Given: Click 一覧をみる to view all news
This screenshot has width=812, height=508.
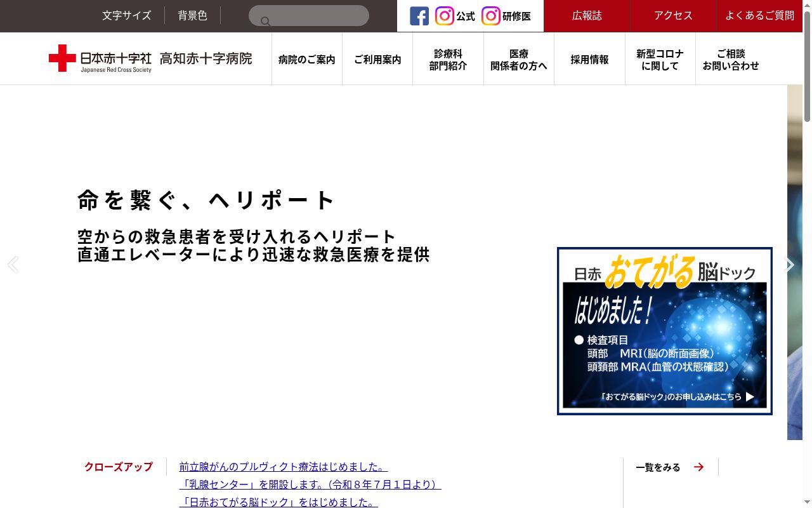Looking at the screenshot, I should [658, 467].
